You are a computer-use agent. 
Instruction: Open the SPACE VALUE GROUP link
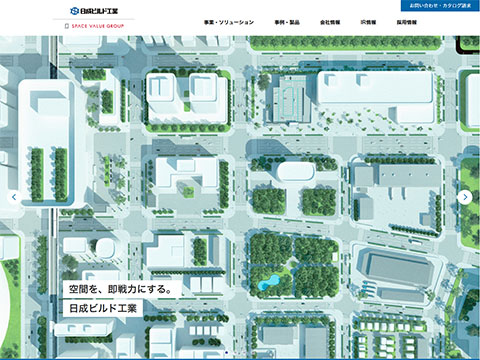(94, 26)
